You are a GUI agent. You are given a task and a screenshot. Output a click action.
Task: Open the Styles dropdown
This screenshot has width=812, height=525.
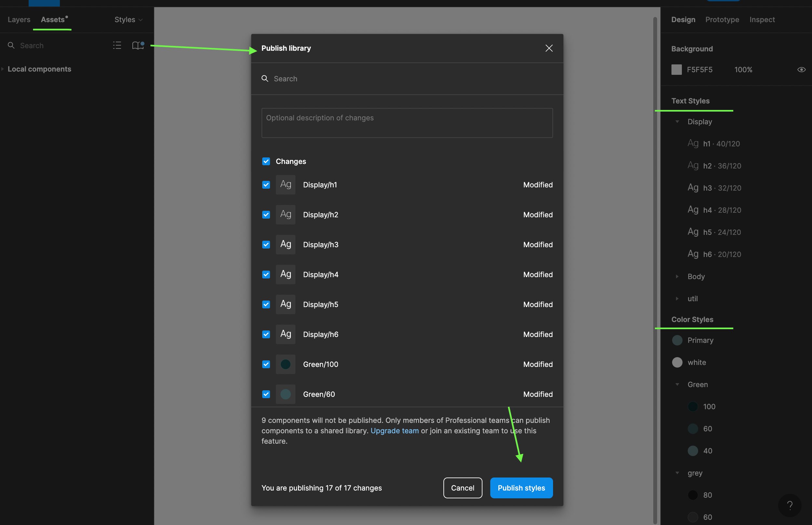pyautogui.click(x=128, y=20)
